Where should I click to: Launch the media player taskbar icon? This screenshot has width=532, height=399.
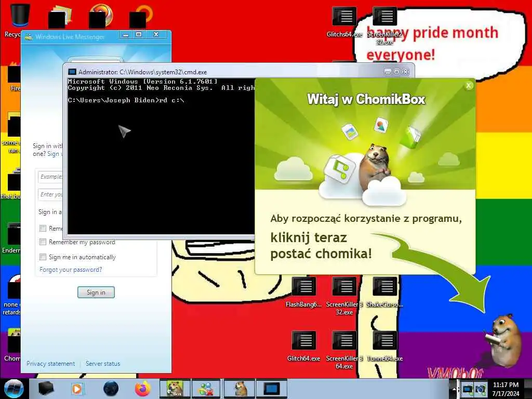pos(77,389)
